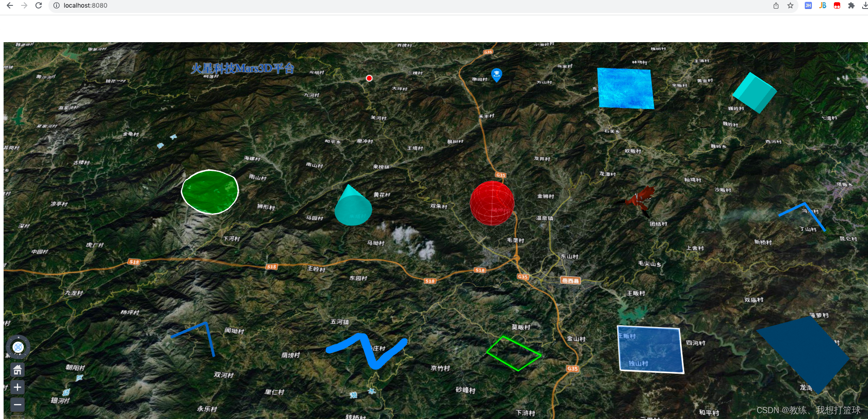Screen dimensions: 868x419
Task: Click the 来榜镇 place label
Action: click(381, 167)
